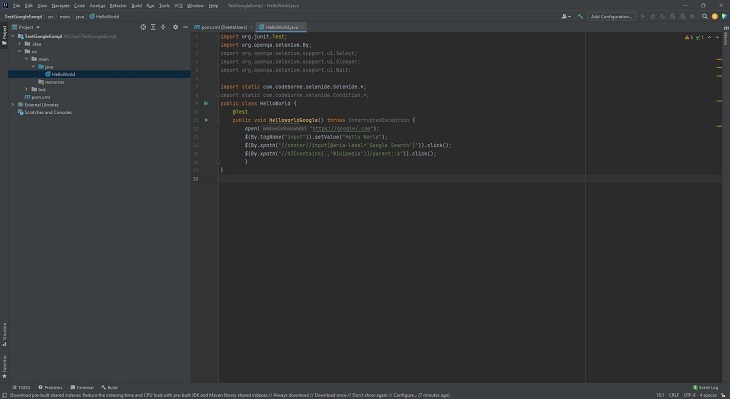730x399 pixels.
Task: Click the Debug bug icon in toolbar
Action: 653,16
